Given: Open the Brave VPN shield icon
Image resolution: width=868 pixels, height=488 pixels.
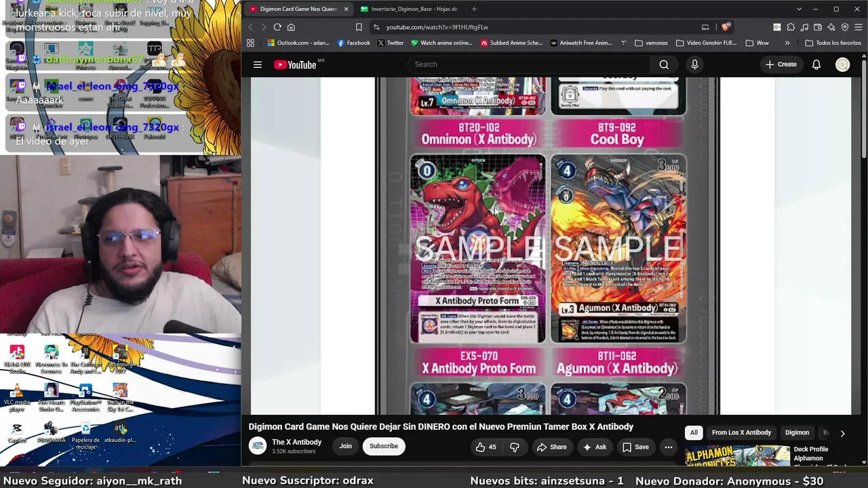Looking at the screenshot, I should click(x=845, y=27).
